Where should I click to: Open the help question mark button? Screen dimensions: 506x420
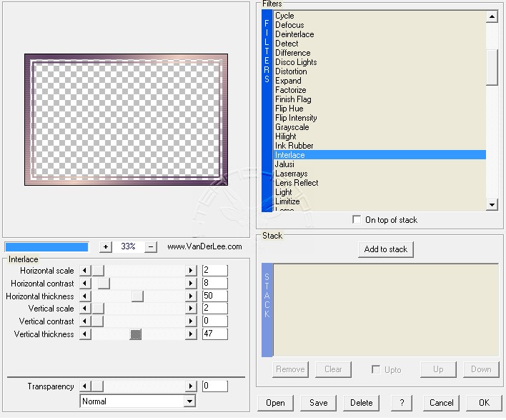402,403
